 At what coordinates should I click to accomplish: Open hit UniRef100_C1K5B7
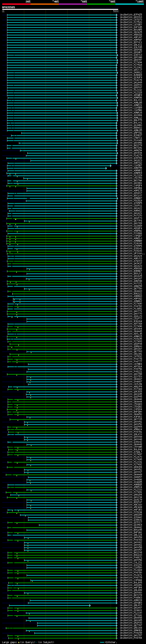click(x=131, y=165)
